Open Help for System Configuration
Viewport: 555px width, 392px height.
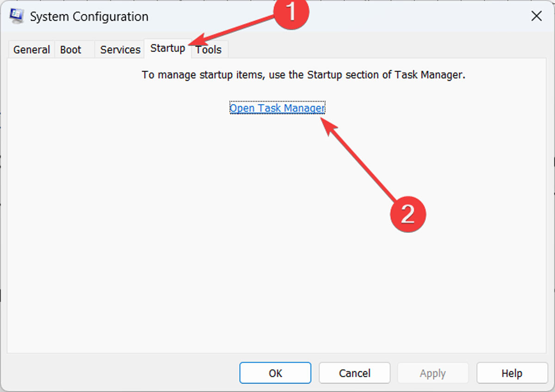pos(512,373)
